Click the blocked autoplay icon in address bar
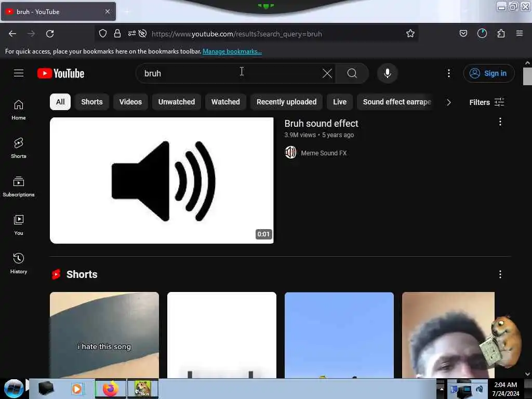Viewport: 532px width, 399px height. point(143,33)
